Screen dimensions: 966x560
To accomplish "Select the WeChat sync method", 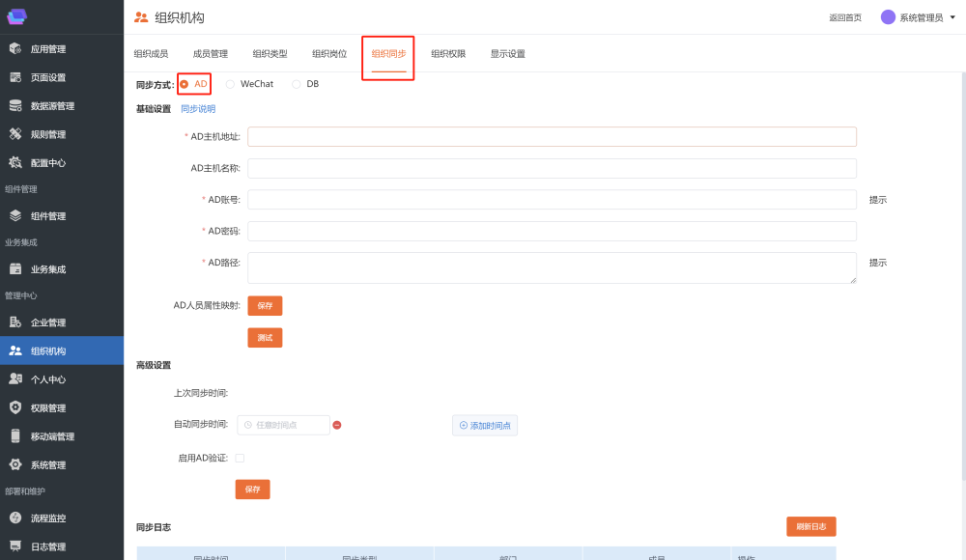I will tap(231, 84).
